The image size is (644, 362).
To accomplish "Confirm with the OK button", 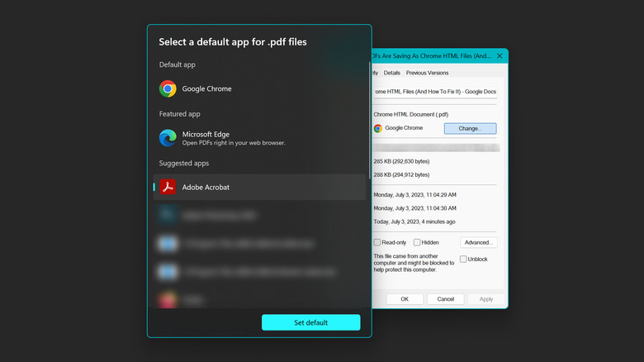I will coord(404,298).
